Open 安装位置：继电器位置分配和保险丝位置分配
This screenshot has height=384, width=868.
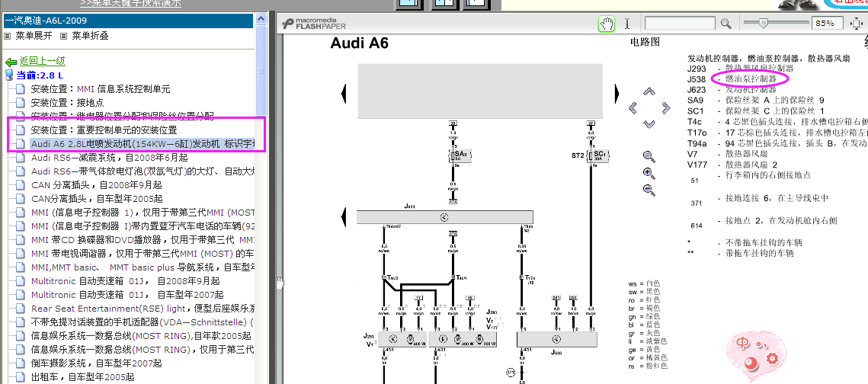click(x=123, y=117)
